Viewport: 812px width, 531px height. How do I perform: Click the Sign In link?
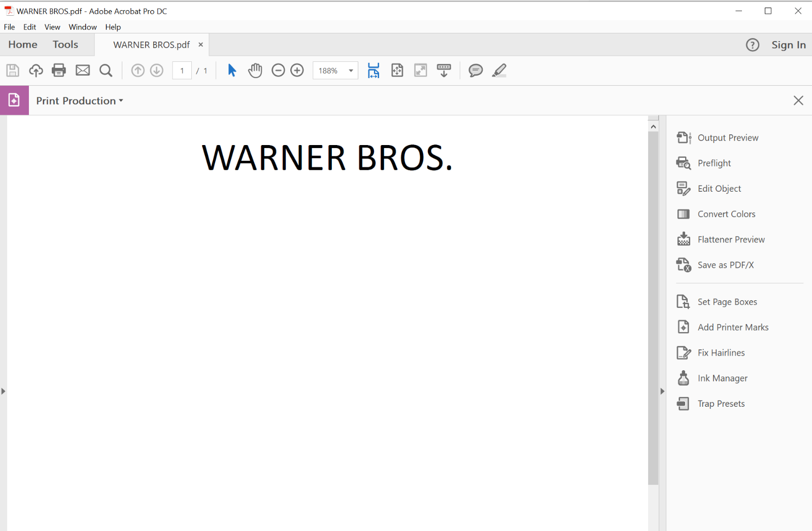[x=789, y=45]
